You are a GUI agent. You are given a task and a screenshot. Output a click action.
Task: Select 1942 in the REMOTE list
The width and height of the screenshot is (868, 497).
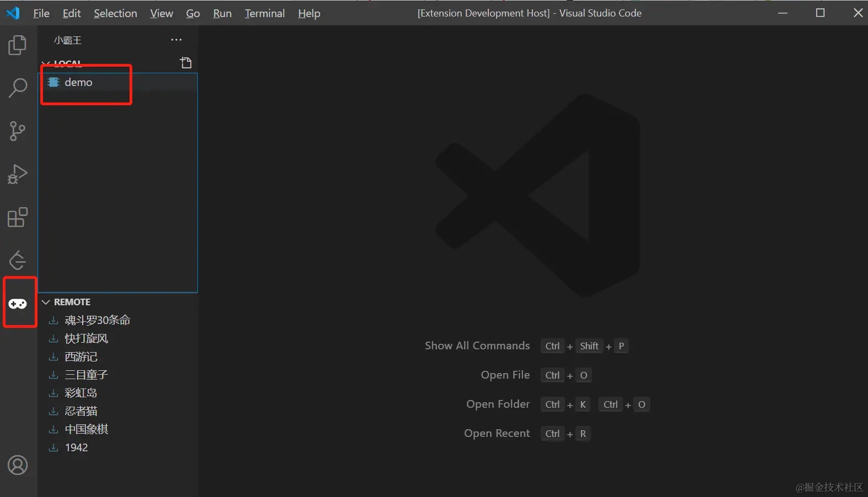pos(77,447)
